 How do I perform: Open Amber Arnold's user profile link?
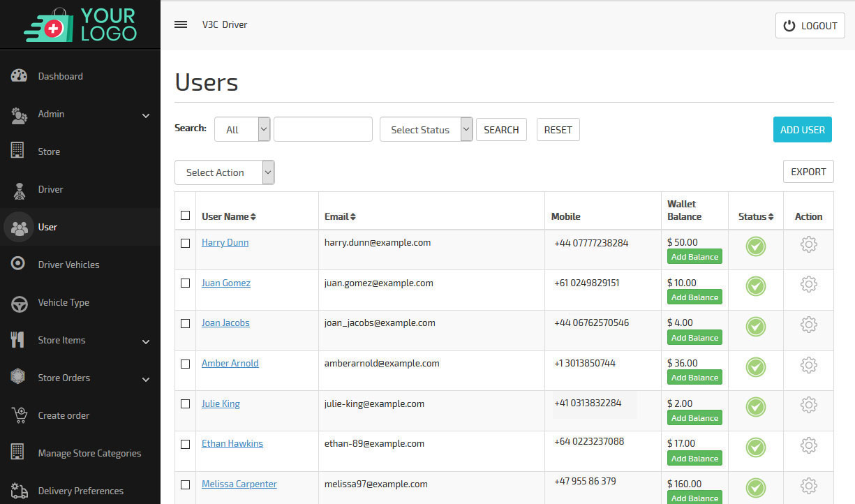coord(230,363)
